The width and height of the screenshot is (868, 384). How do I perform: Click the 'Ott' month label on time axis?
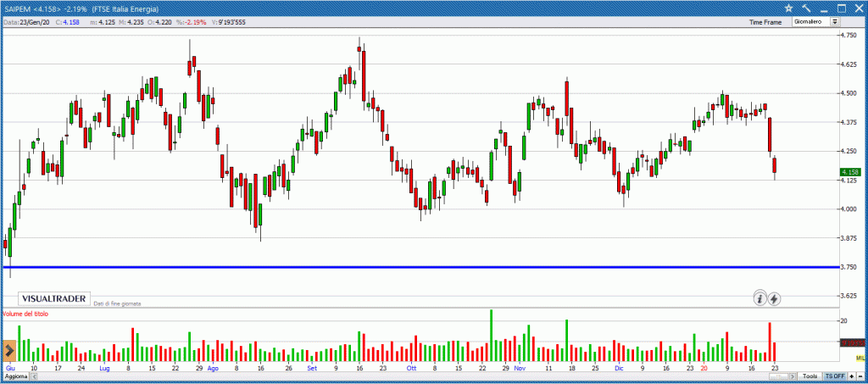pos(411,367)
